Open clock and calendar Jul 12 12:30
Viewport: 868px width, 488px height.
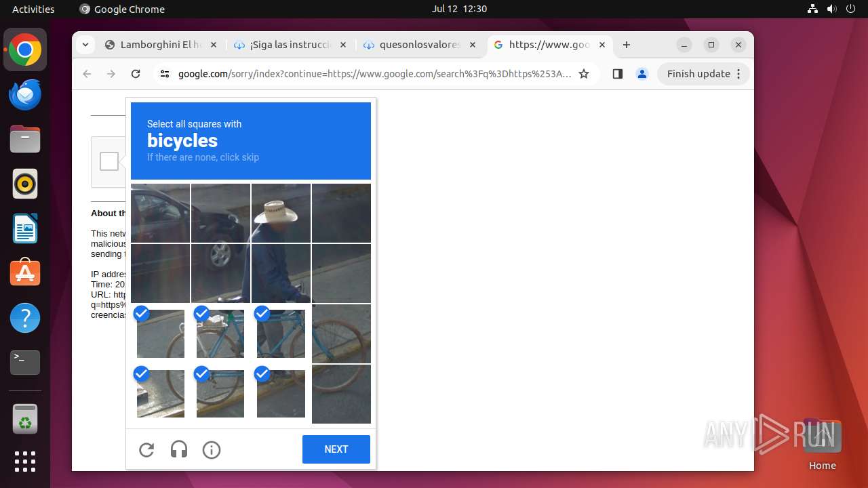click(x=459, y=9)
